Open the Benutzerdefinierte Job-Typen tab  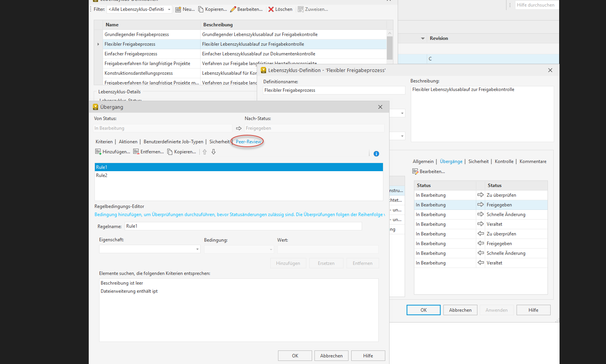tap(173, 142)
